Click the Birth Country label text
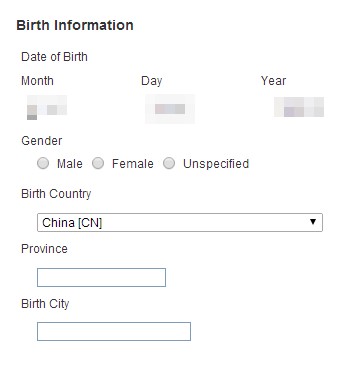 click(56, 194)
